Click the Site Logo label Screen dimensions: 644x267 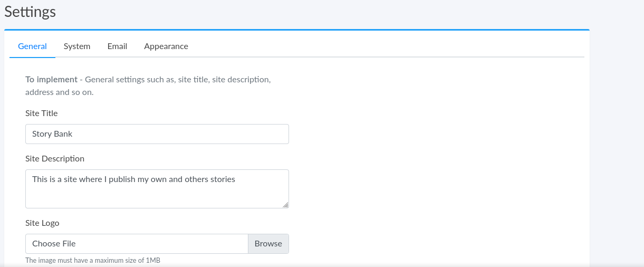click(x=42, y=223)
